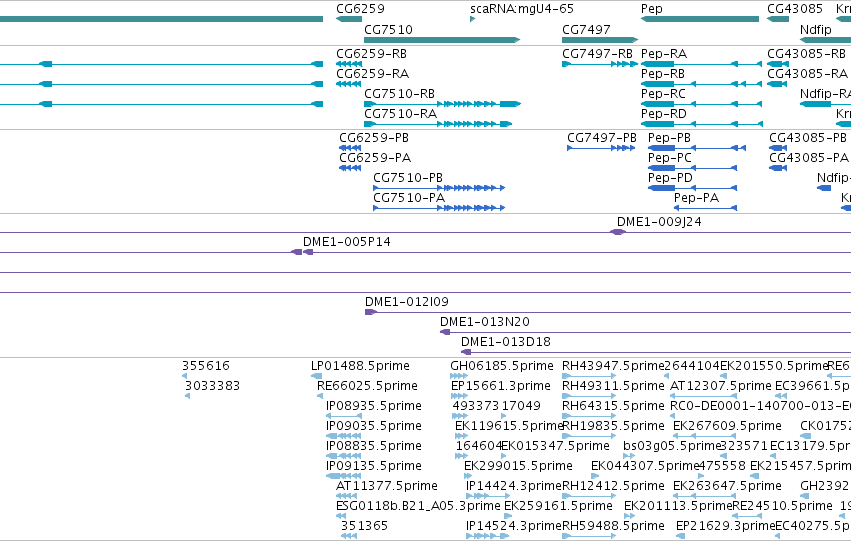
Task: Select the Pep-PC protein label
Action: point(670,158)
